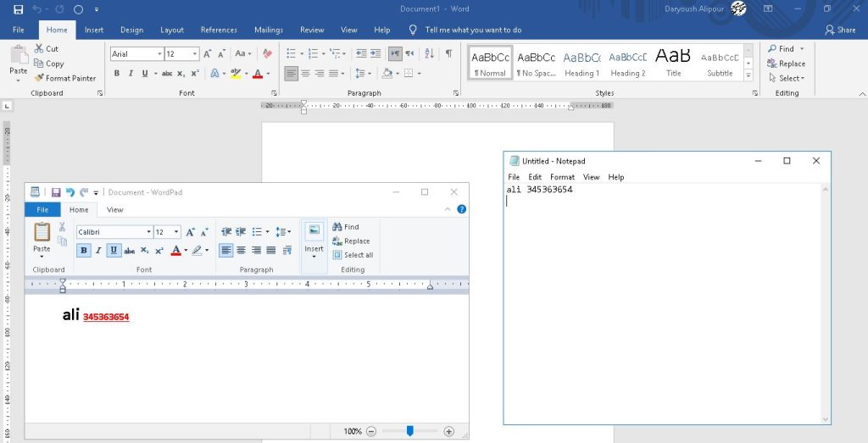Expand the WordPad font size dropdown
The width and height of the screenshot is (868, 443).
click(x=176, y=232)
